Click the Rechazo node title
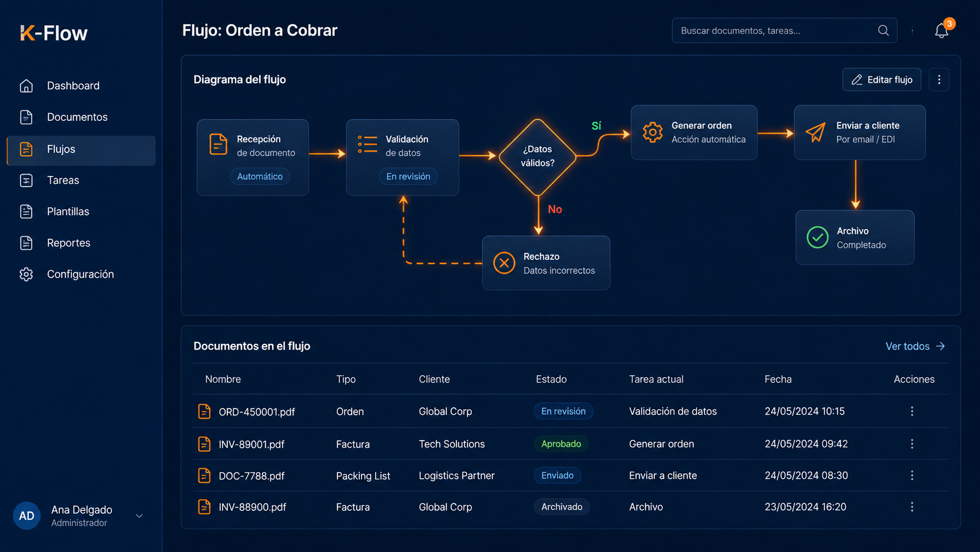This screenshot has height=552, width=980. click(x=541, y=256)
